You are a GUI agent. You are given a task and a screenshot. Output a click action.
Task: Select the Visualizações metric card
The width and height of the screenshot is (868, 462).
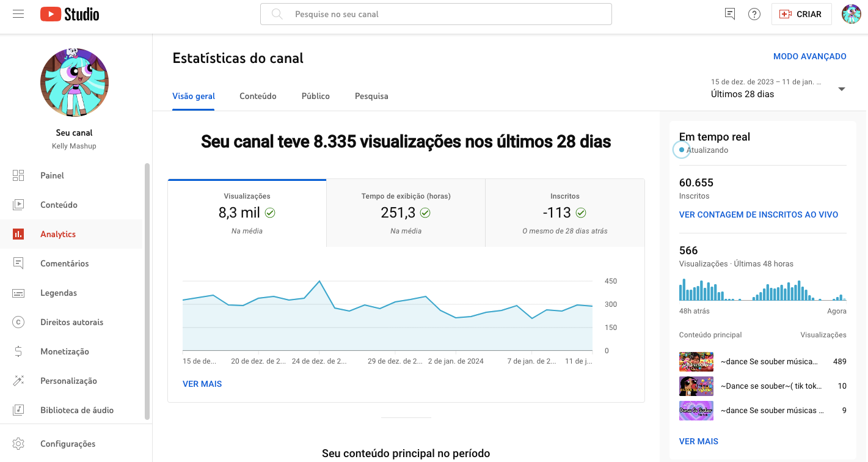[247, 213]
